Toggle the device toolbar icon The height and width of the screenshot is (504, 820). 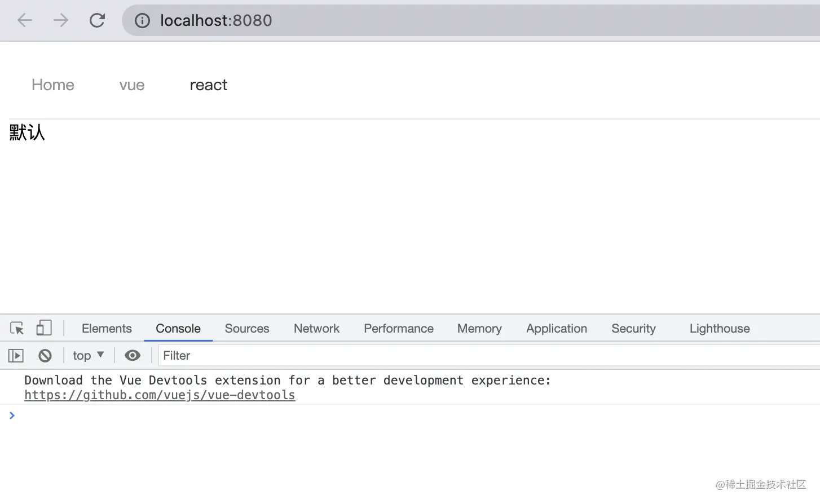[x=44, y=328]
